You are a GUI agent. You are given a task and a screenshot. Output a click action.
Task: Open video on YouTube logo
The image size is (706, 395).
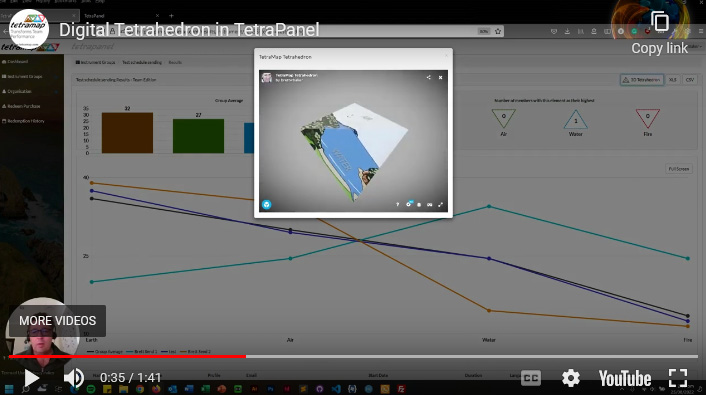[x=625, y=378]
